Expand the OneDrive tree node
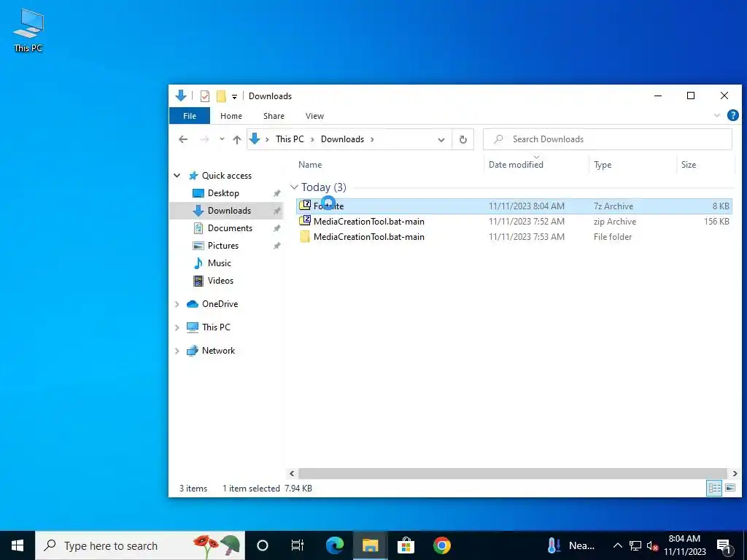The width and height of the screenshot is (747, 560). [177, 304]
